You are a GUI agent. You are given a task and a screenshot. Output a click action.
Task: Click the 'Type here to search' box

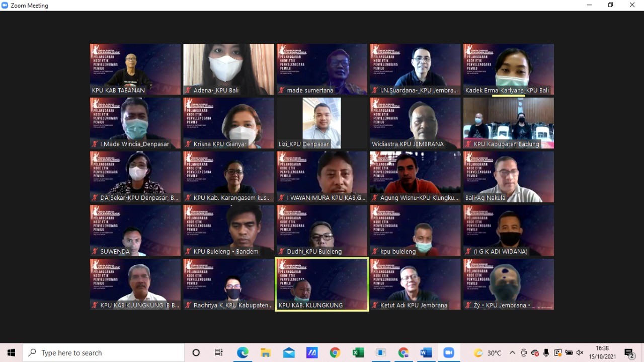point(104,353)
